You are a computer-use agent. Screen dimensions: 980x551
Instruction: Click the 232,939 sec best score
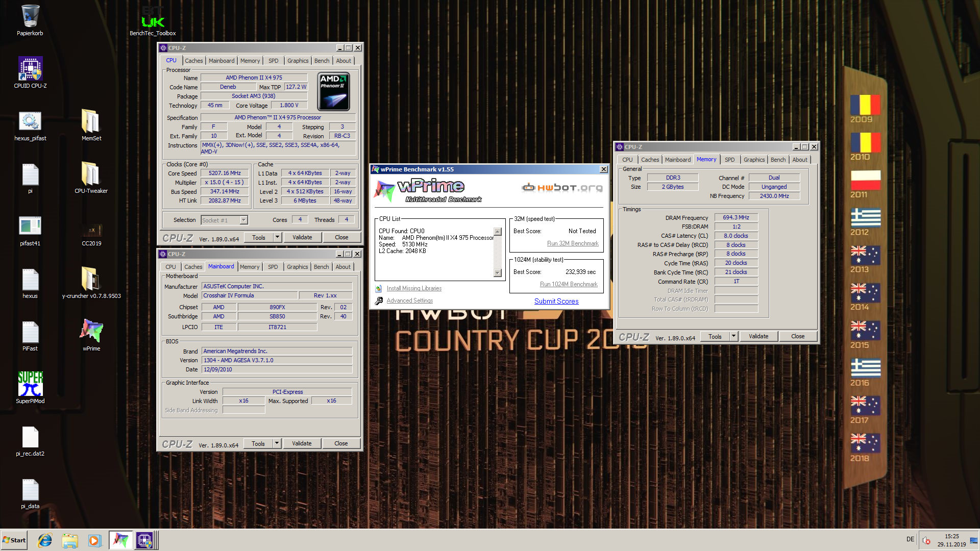coord(580,272)
